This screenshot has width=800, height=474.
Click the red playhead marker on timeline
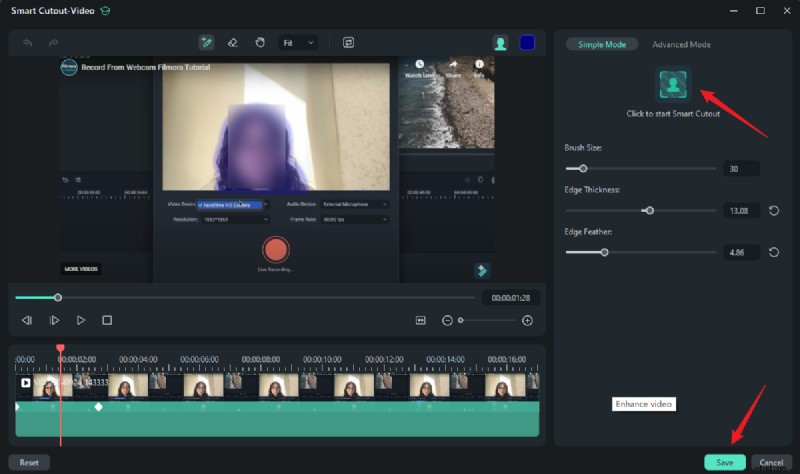pos(60,348)
